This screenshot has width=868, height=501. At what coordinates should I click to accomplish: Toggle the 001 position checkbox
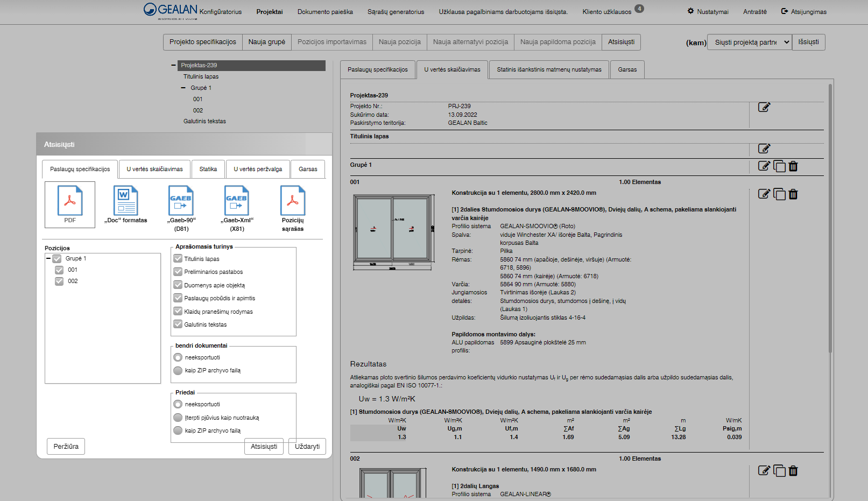click(x=59, y=270)
